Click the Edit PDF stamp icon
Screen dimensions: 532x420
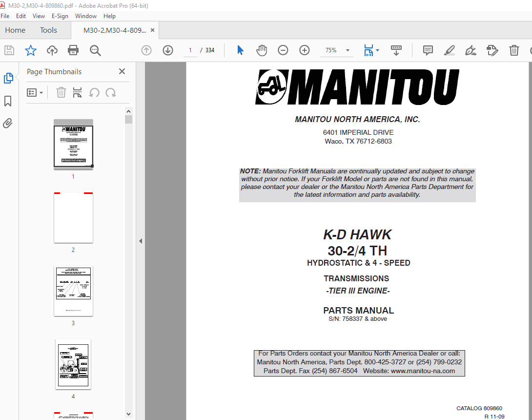(492, 51)
